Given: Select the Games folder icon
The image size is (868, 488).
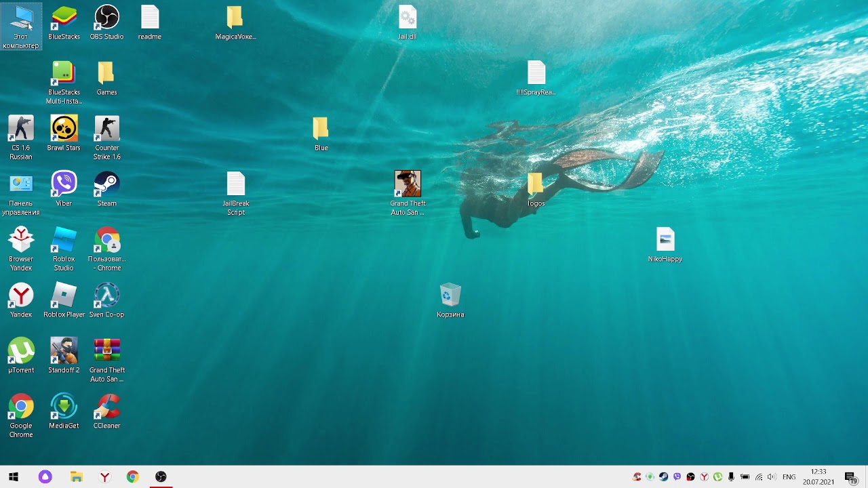Looking at the screenshot, I should coord(106,79).
